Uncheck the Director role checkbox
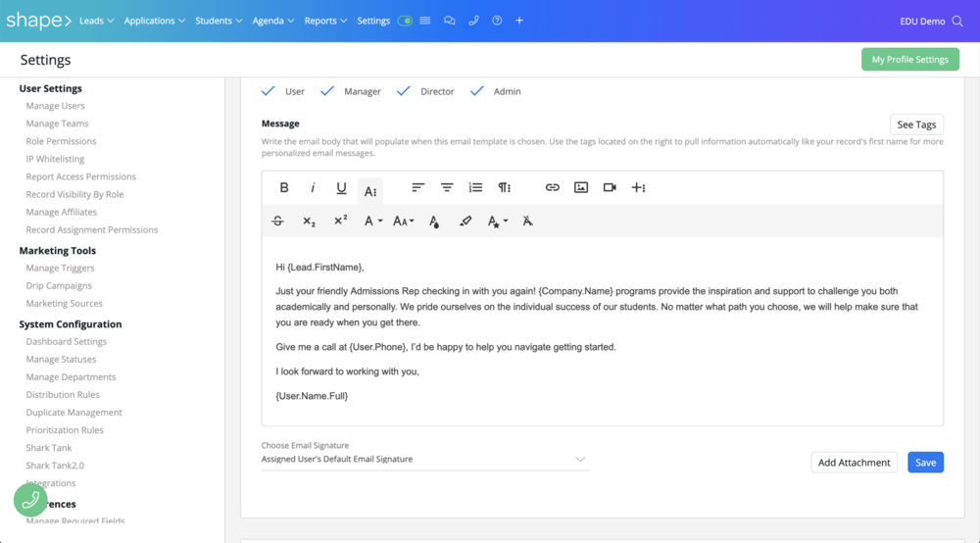This screenshot has height=543, width=980. (x=403, y=91)
